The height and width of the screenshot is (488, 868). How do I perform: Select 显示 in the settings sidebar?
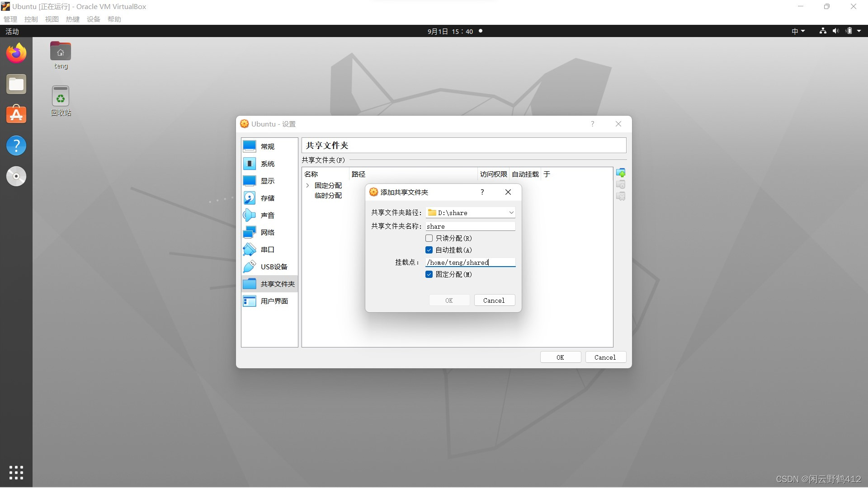pos(269,181)
